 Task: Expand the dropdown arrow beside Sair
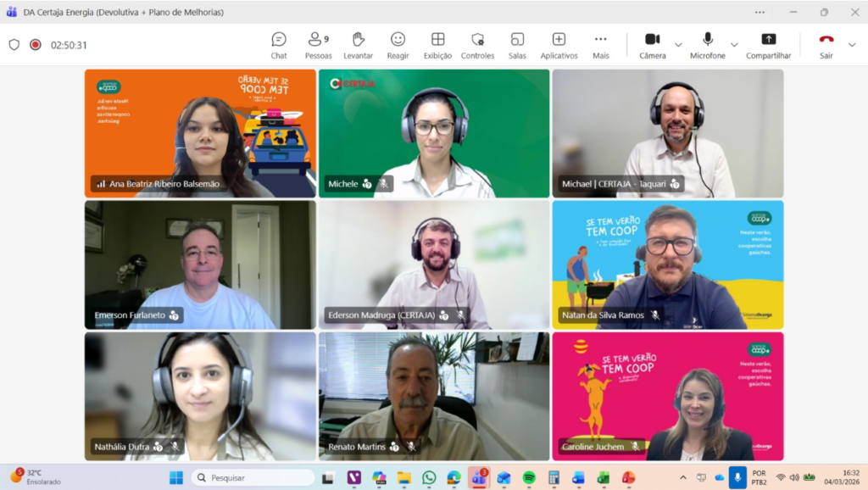point(852,45)
